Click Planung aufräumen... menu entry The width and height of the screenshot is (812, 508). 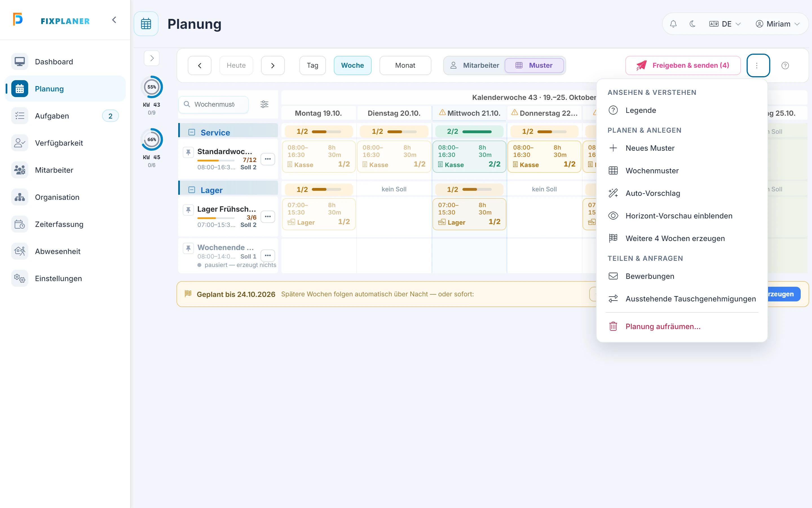[x=682, y=327]
